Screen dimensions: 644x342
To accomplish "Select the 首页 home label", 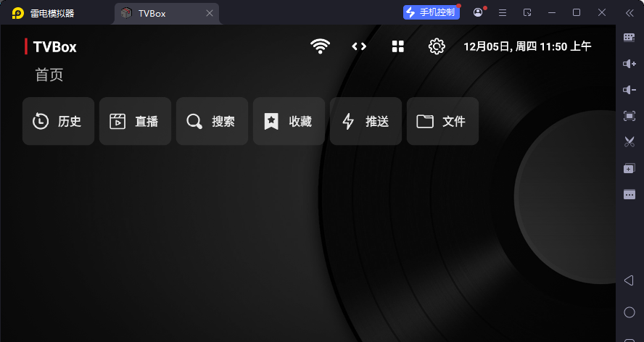I will coord(49,75).
